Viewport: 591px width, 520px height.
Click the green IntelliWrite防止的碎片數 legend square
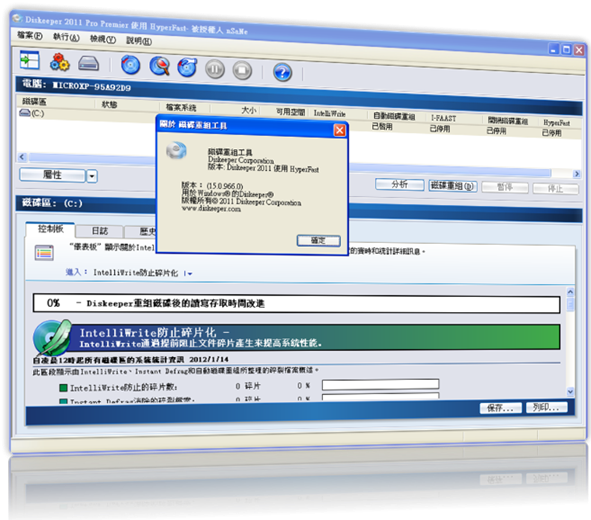coord(63,388)
